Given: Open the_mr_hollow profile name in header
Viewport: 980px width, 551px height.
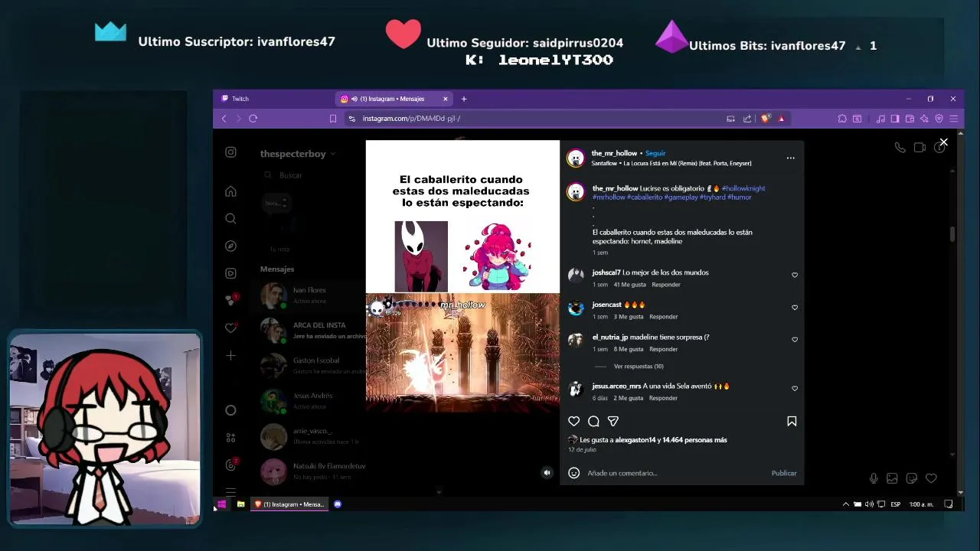Looking at the screenshot, I should coord(614,153).
